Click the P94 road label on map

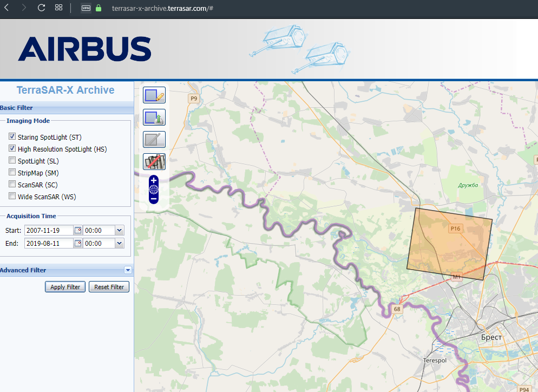coord(524,389)
